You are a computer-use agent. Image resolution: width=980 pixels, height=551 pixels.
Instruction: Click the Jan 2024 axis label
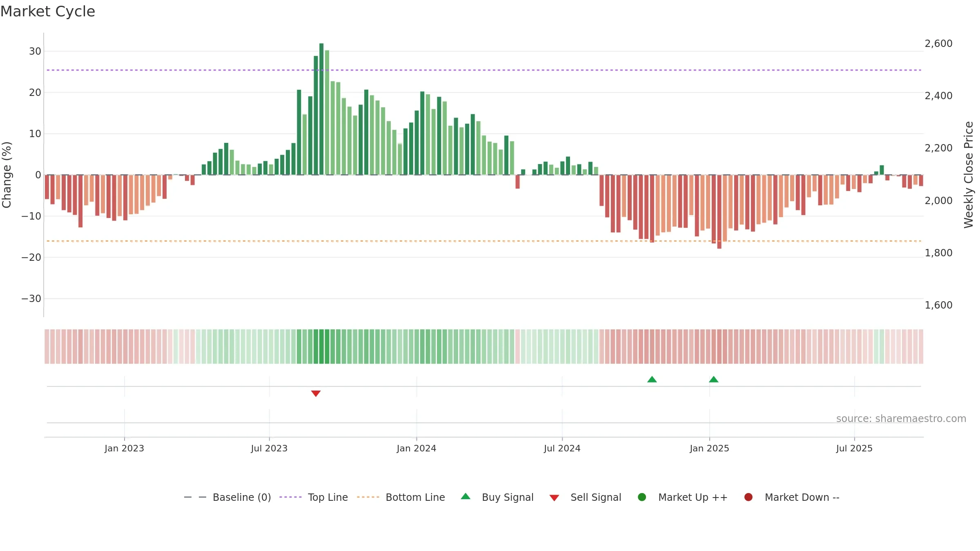click(x=416, y=448)
